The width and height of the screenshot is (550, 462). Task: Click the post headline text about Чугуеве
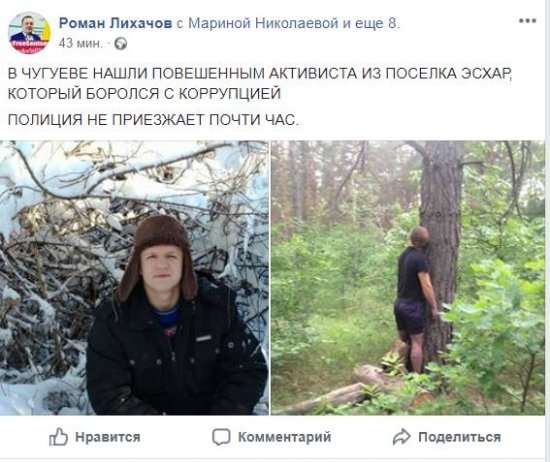coord(260,74)
